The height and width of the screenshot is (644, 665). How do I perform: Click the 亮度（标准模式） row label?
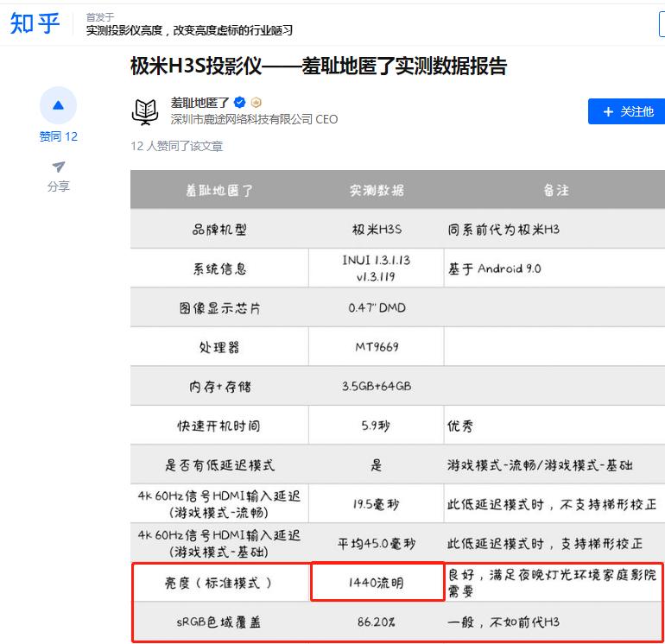pyautogui.click(x=219, y=583)
